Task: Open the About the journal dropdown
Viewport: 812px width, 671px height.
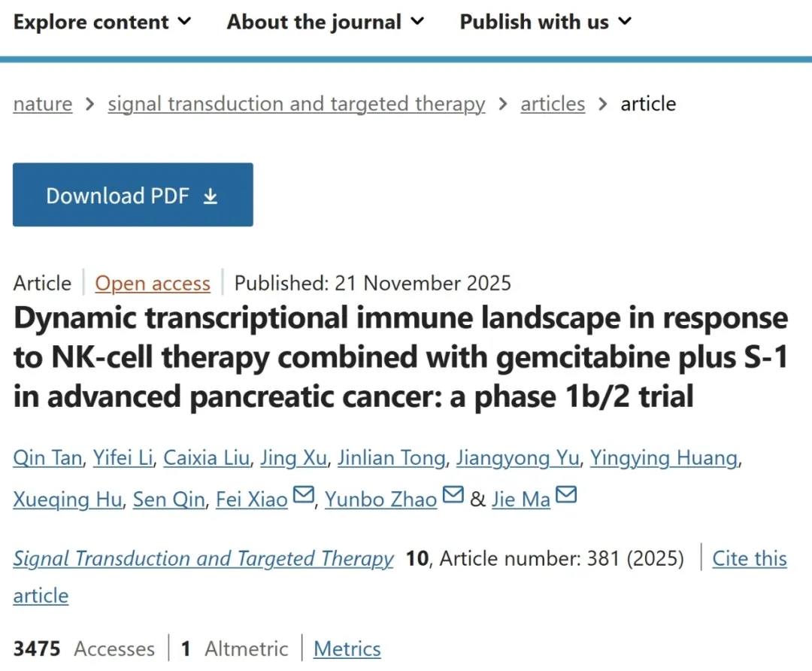Action: click(326, 23)
